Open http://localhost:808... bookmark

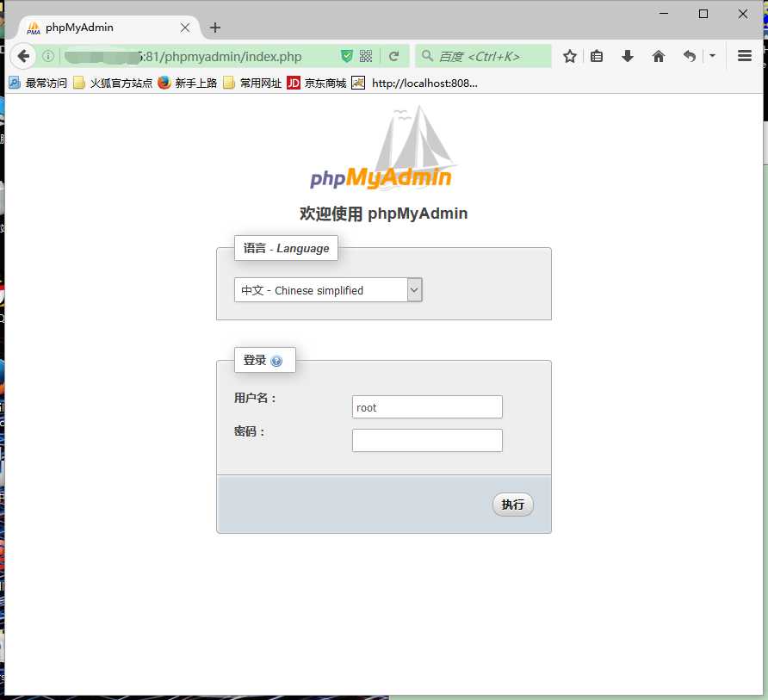[414, 84]
